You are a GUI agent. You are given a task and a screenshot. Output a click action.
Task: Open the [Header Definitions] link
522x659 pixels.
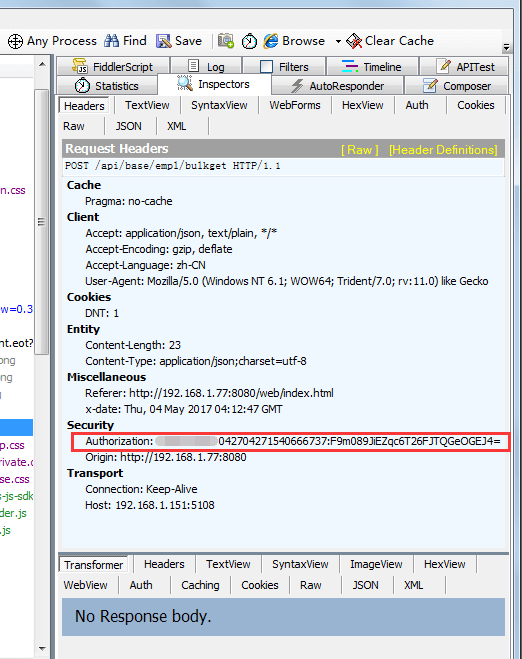click(443, 150)
